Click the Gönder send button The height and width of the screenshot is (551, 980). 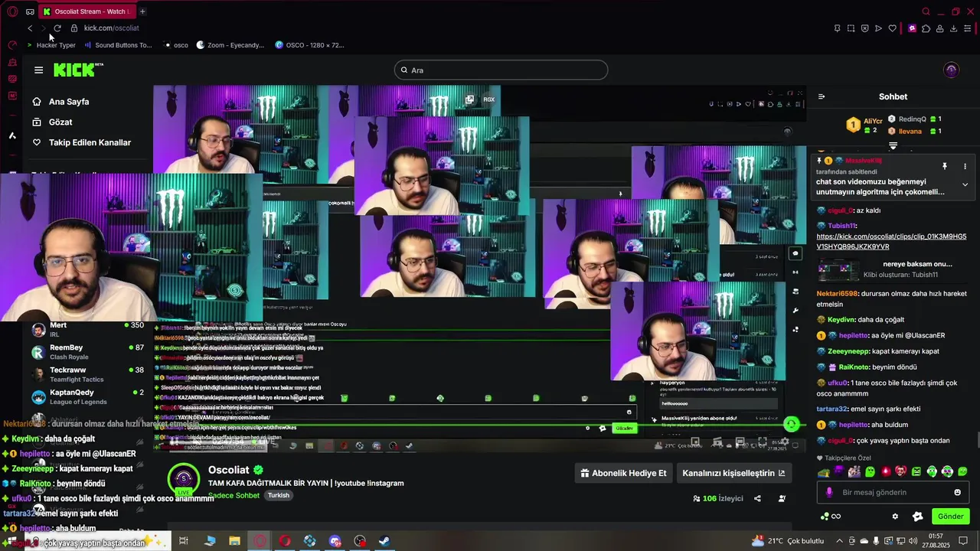[950, 517]
